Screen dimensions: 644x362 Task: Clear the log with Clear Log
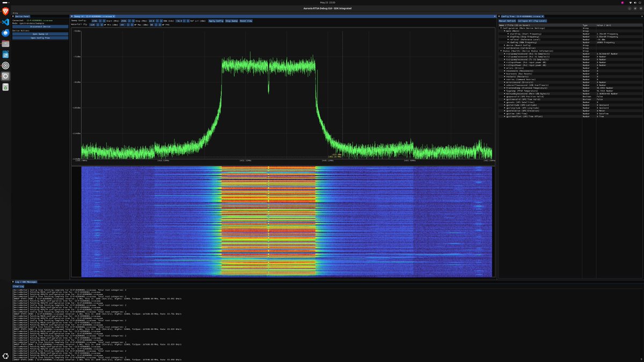point(18,286)
